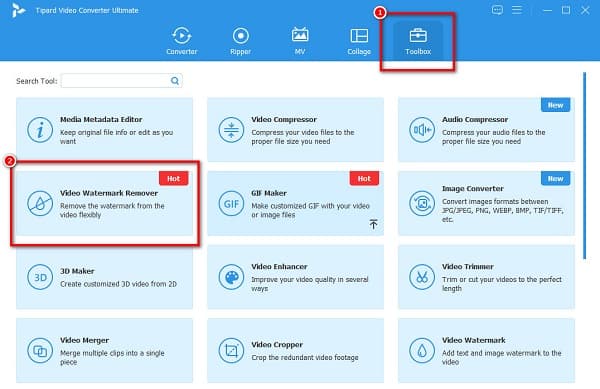Viewport: 600px width, 389px height.
Task: Click the Video Trimmer scissors icon
Action: [x=422, y=277]
